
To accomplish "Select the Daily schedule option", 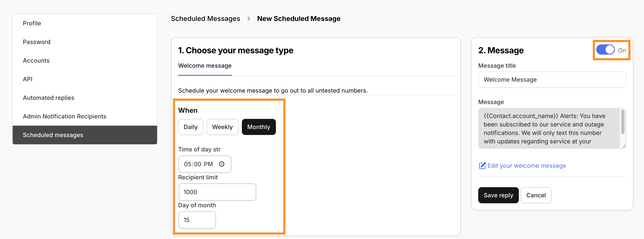I will (190, 127).
